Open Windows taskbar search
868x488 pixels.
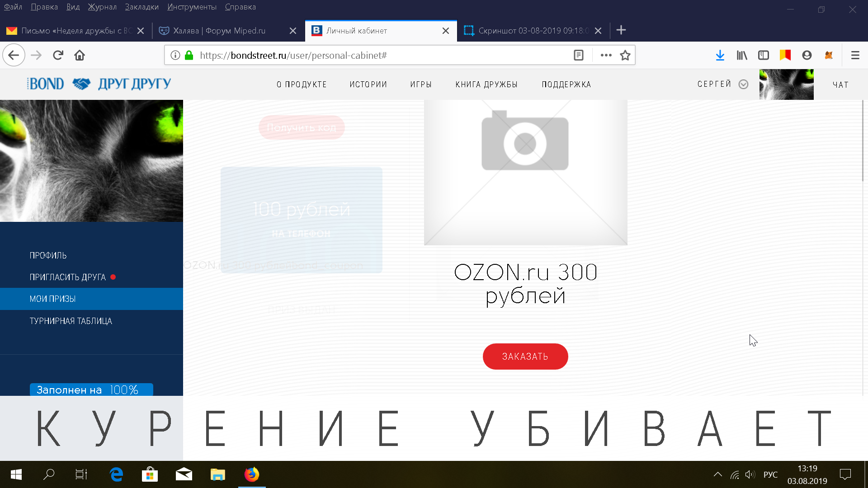click(49, 474)
